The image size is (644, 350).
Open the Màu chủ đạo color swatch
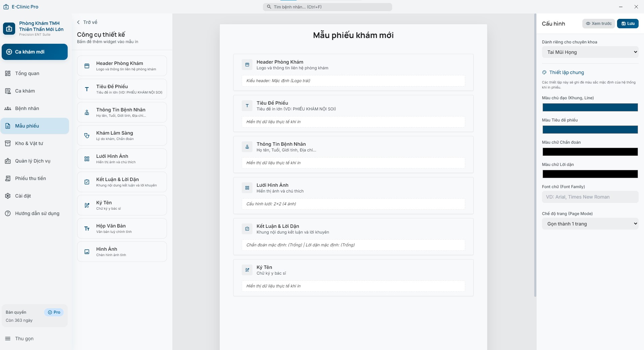(x=590, y=107)
